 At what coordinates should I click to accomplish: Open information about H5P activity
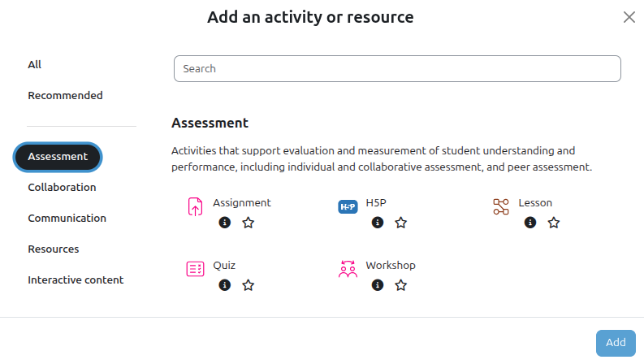[x=378, y=223]
